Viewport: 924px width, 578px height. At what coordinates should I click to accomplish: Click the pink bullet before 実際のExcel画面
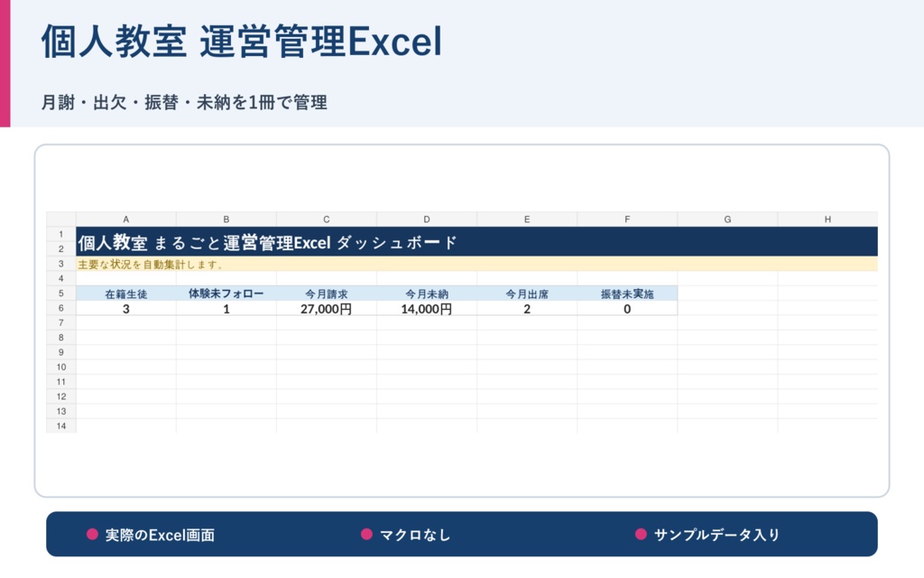(x=92, y=535)
